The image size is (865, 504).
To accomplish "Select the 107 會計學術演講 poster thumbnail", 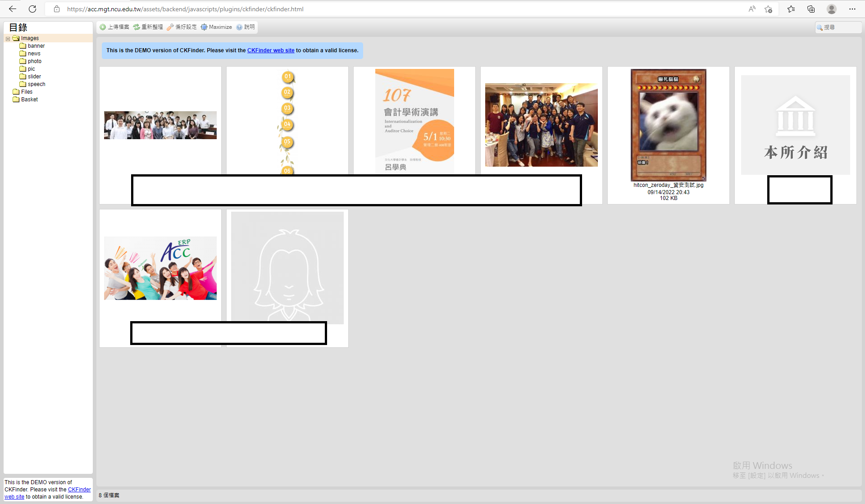I will 414,122.
